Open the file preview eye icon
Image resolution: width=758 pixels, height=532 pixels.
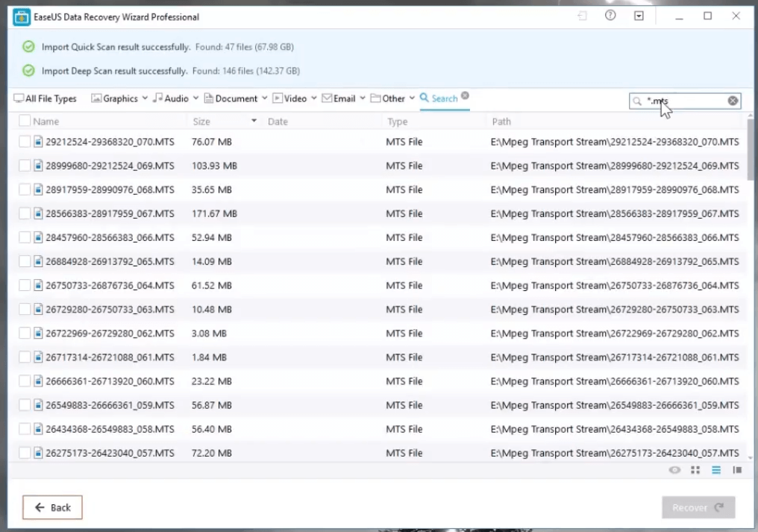point(674,470)
